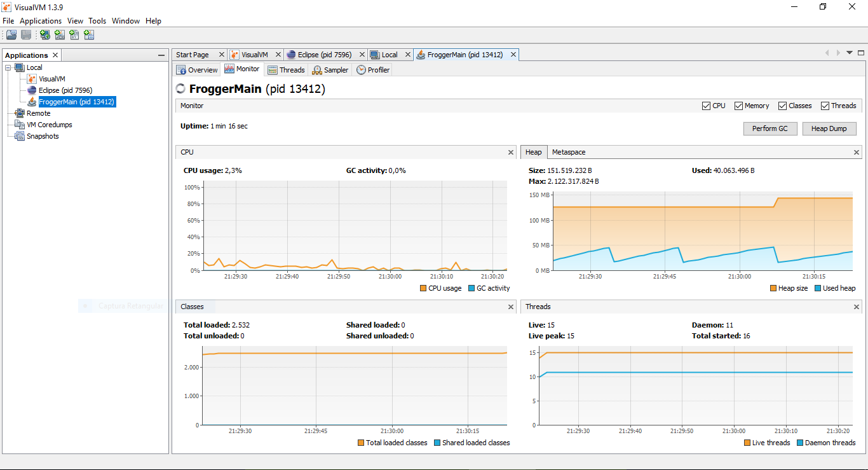Image resolution: width=868 pixels, height=470 pixels.
Task: Click the Uptime 1 min 16 sec text
Action: tap(214, 127)
